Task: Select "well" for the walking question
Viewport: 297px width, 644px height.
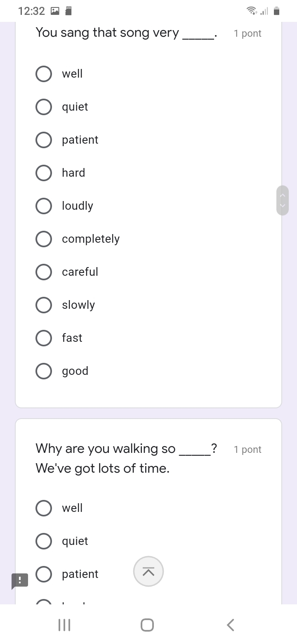Action: pyautogui.click(x=44, y=508)
